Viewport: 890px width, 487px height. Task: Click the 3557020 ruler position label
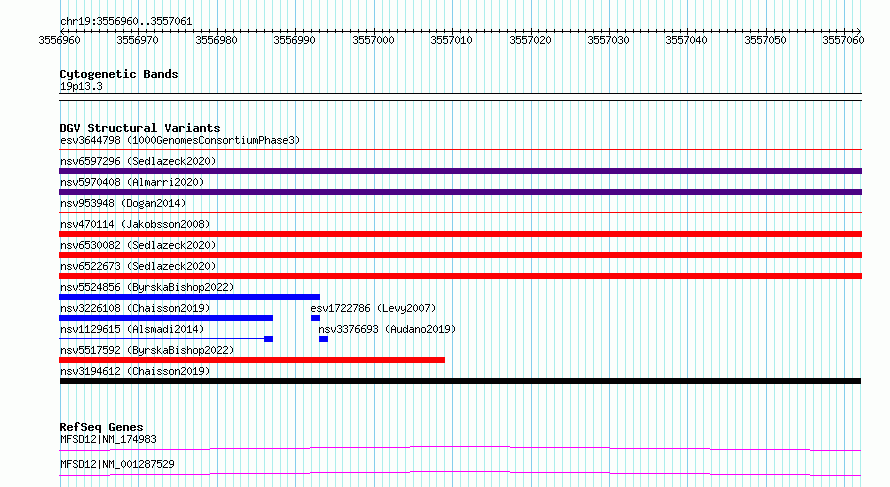coord(530,40)
